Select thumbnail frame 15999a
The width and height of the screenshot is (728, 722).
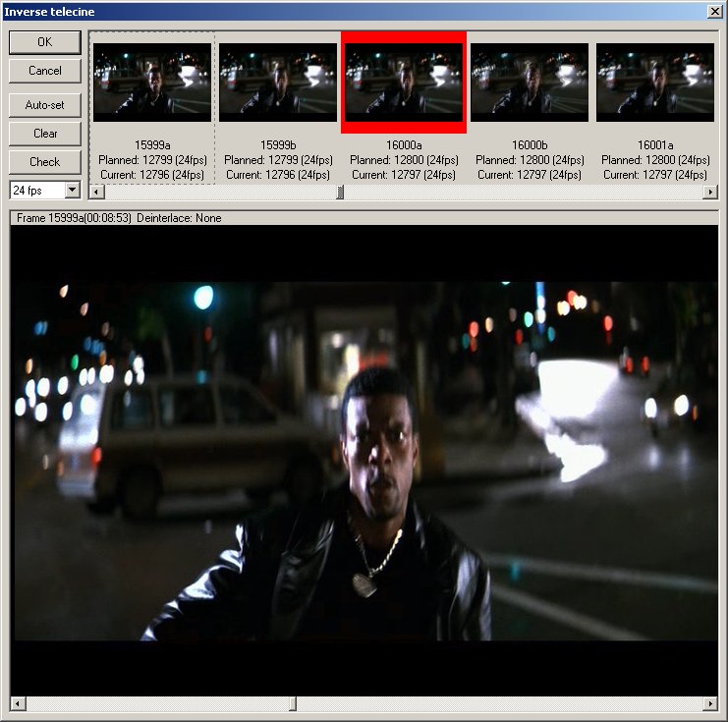tap(152, 83)
